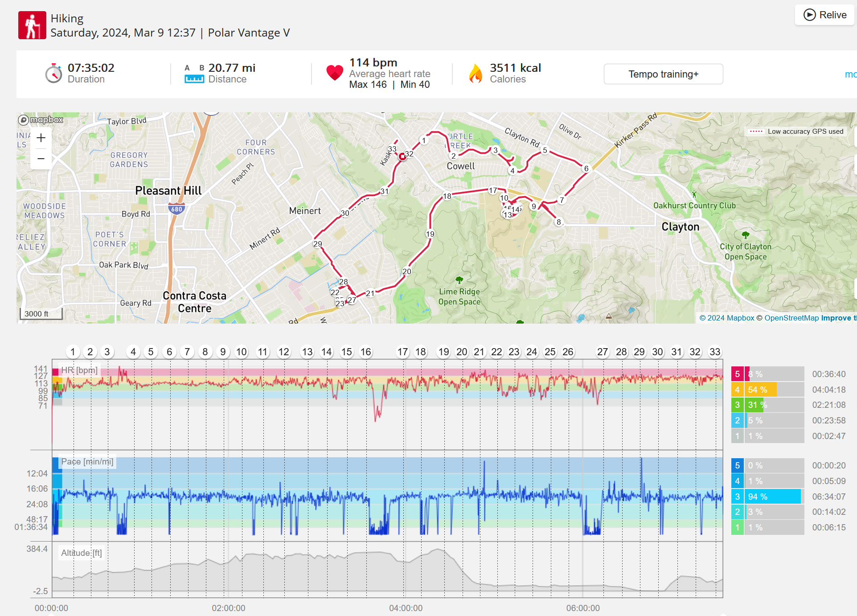
Task: Open the 2024 Mapbox copyright link
Action: pyautogui.click(x=726, y=318)
